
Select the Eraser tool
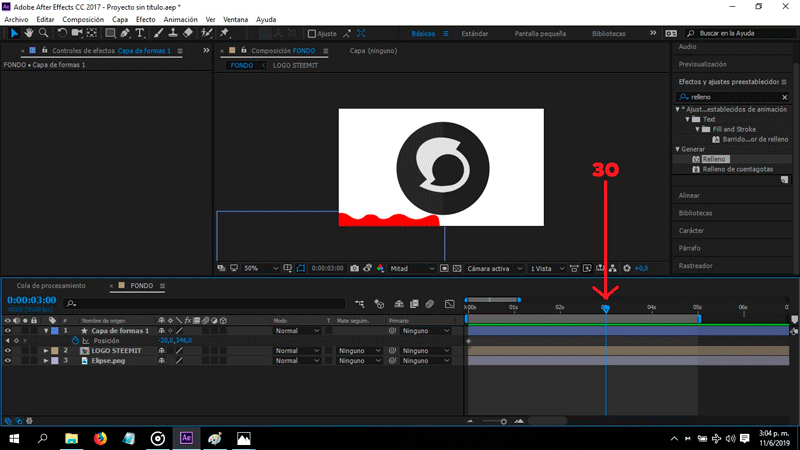pyautogui.click(x=188, y=33)
